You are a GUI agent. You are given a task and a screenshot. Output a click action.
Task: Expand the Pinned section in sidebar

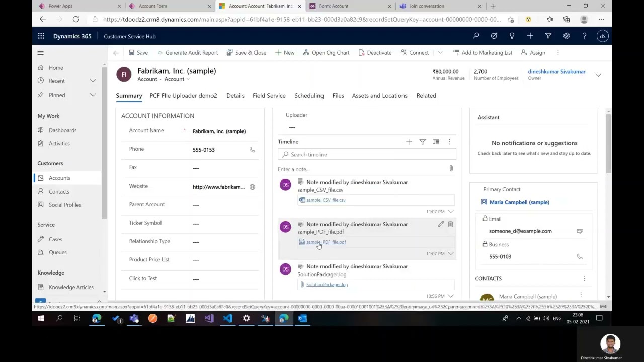(x=93, y=95)
